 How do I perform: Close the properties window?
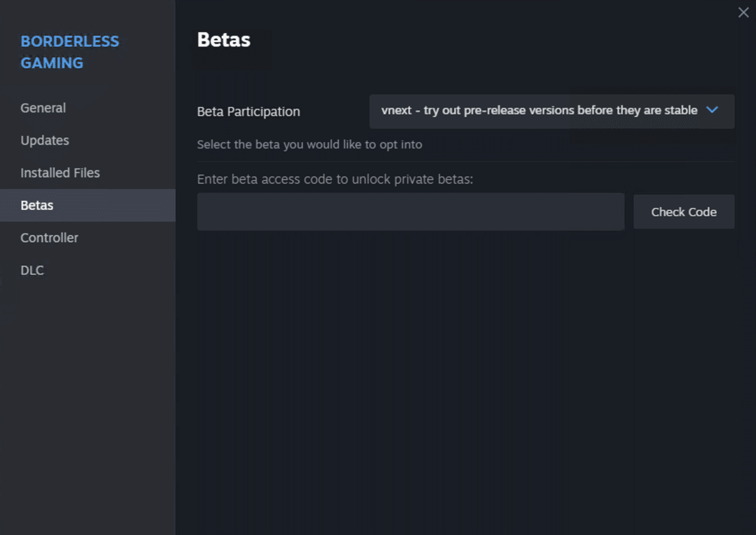pyautogui.click(x=743, y=12)
